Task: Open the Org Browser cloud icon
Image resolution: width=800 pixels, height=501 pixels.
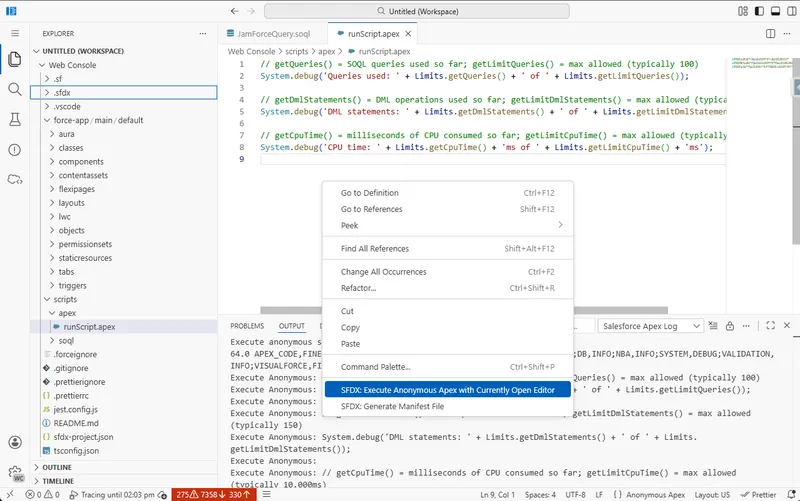Action: [x=15, y=180]
